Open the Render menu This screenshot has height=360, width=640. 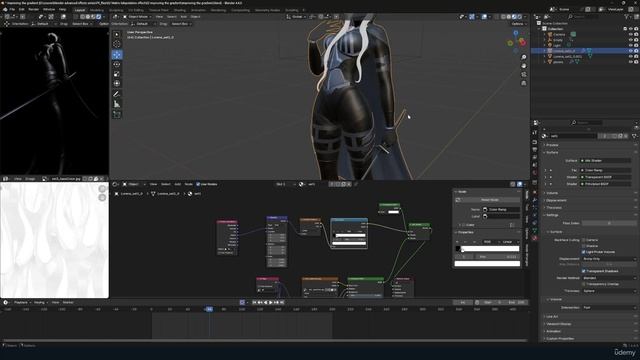click(x=33, y=9)
